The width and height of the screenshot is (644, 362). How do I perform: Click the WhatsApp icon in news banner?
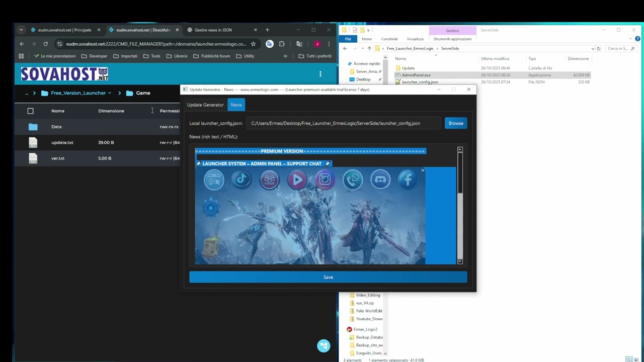353,179
